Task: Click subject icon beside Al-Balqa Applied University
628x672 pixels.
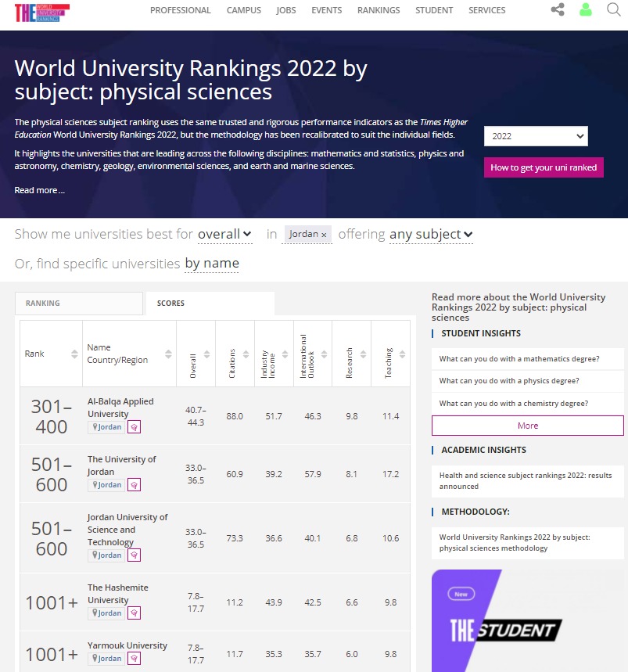Action: (x=134, y=427)
